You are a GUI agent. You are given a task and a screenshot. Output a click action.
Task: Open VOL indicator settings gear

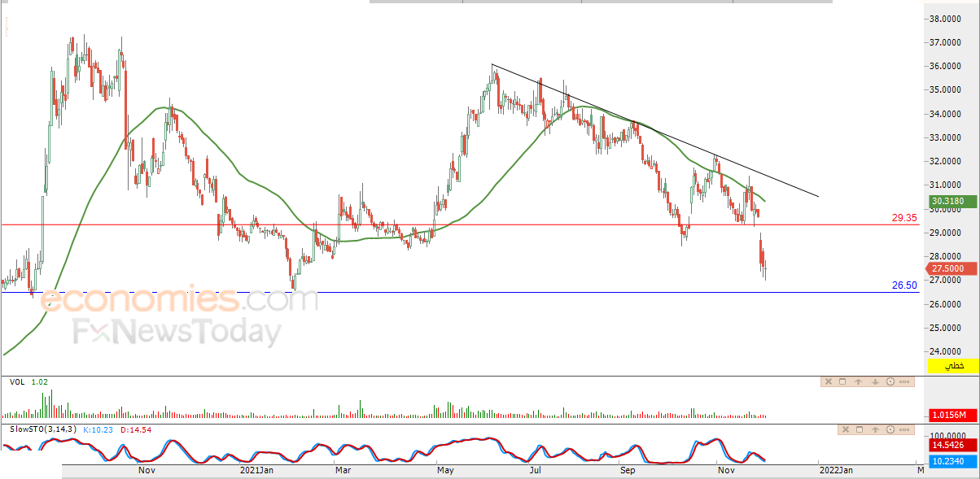pos(890,381)
